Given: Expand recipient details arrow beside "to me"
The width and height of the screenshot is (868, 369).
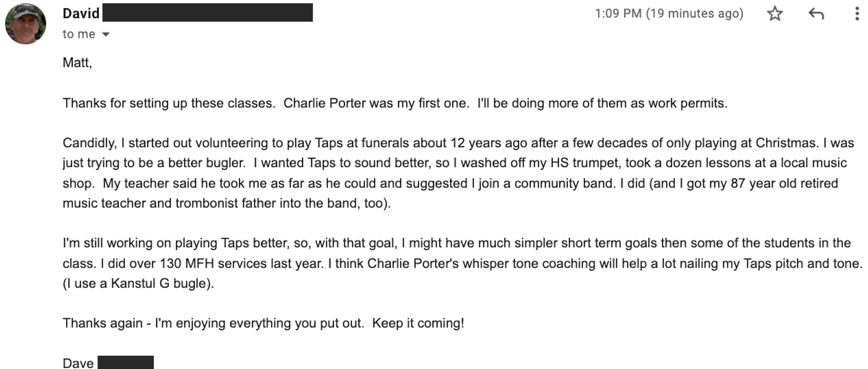Looking at the screenshot, I should pyautogui.click(x=106, y=34).
